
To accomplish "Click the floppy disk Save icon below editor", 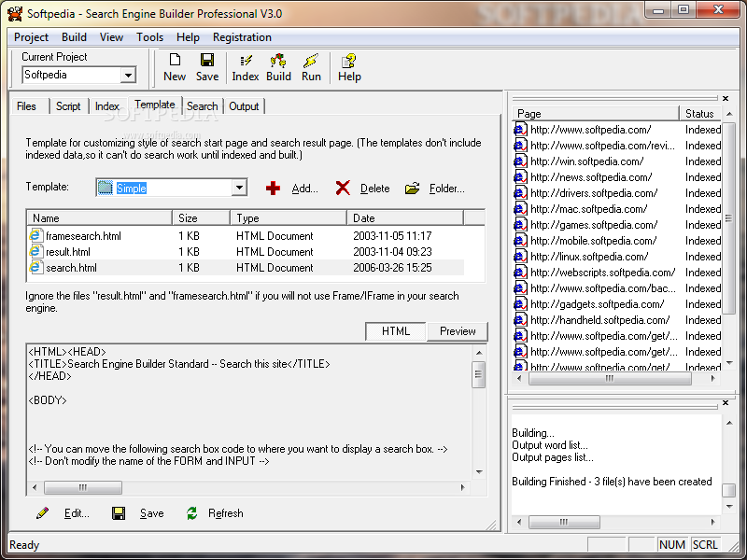I will pos(119,512).
